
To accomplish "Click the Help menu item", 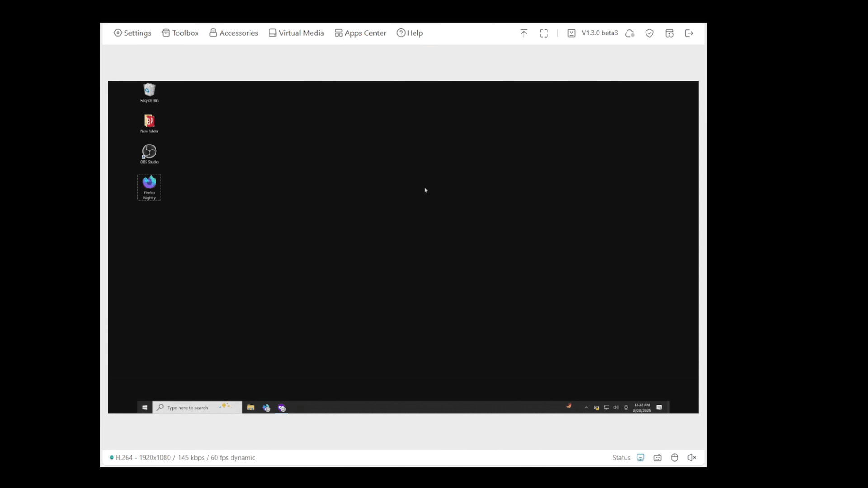I will pyautogui.click(x=410, y=33).
